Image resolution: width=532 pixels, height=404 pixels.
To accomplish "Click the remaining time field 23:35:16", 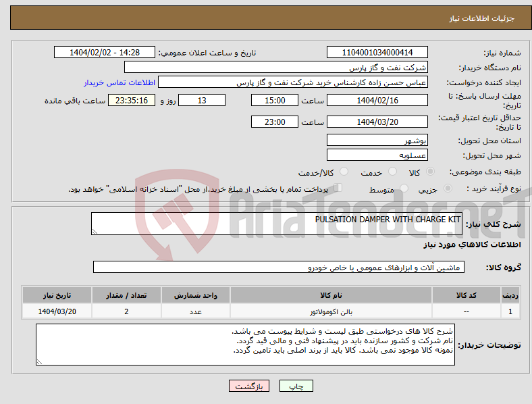I will (x=132, y=100).
